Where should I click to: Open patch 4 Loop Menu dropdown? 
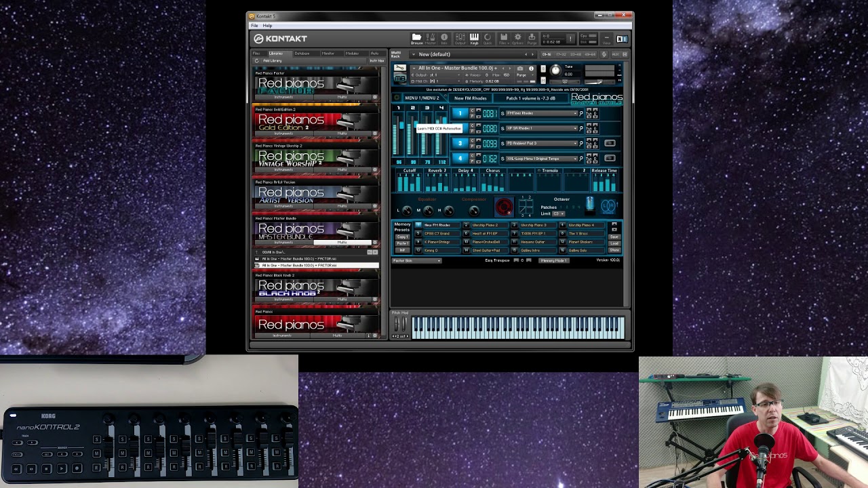(x=541, y=158)
